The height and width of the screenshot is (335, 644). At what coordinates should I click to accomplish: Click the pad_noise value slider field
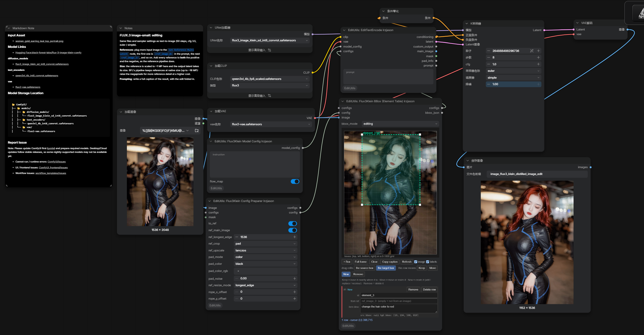[x=266, y=278]
